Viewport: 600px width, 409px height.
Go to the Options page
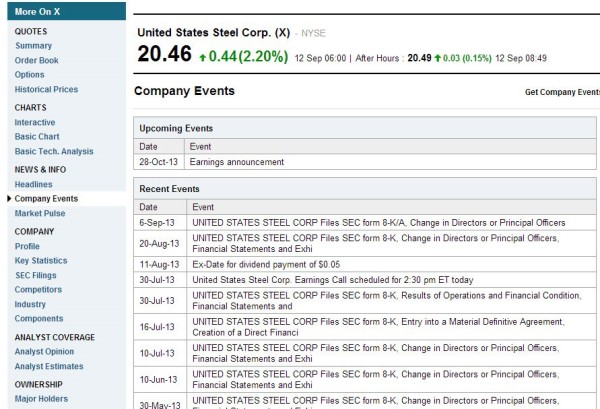29,75
